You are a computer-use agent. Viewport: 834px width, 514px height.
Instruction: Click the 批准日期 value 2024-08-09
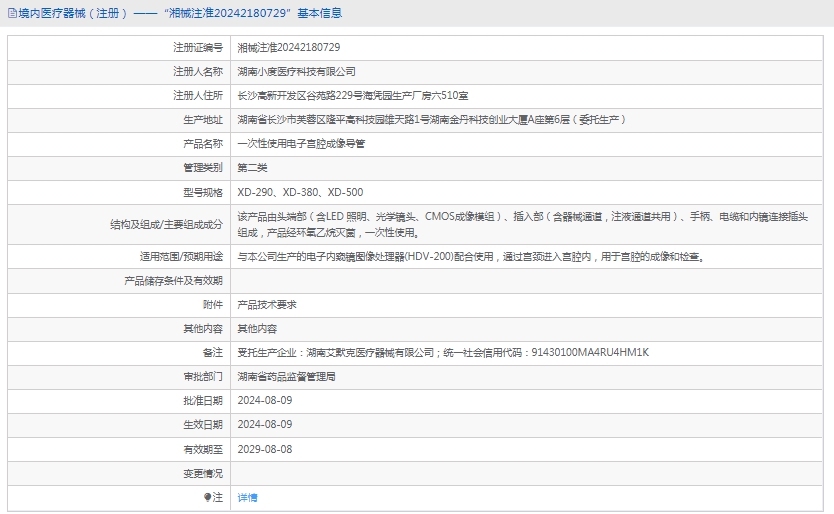click(265, 401)
